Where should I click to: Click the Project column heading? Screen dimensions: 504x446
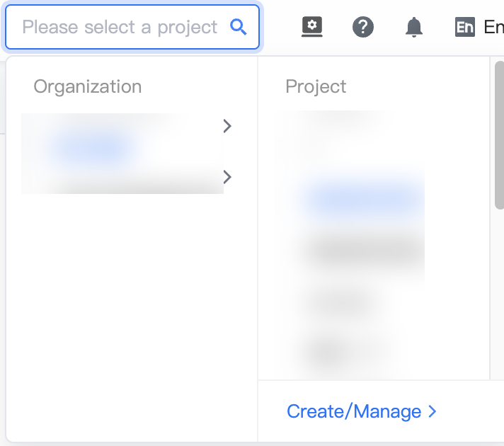[x=316, y=86]
